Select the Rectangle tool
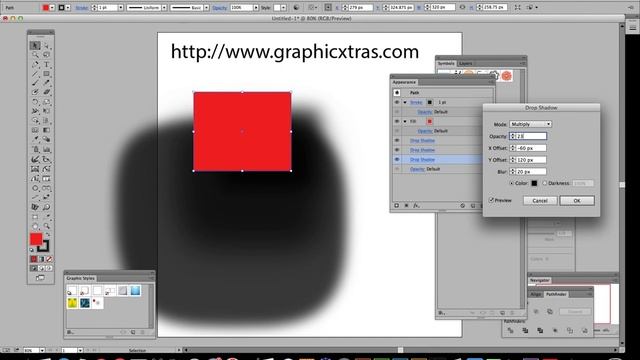This screenshot has height=360, width=640. pos(47,74)
